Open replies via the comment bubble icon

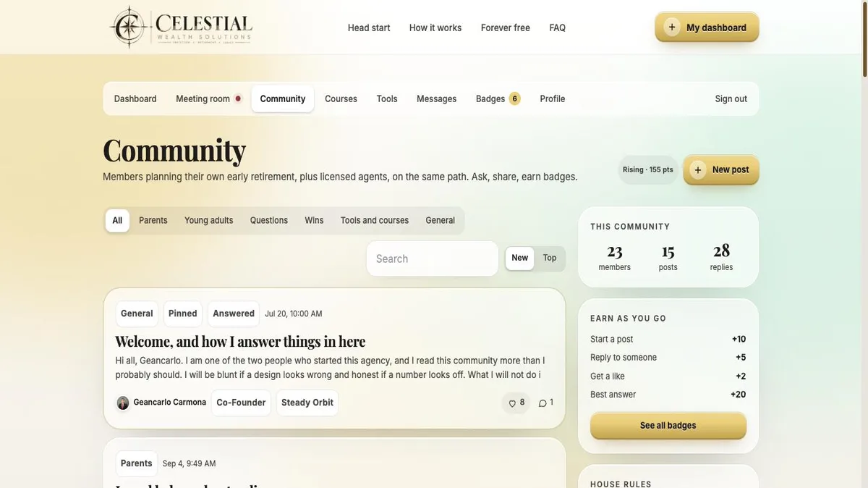click(x=542, y=403)
